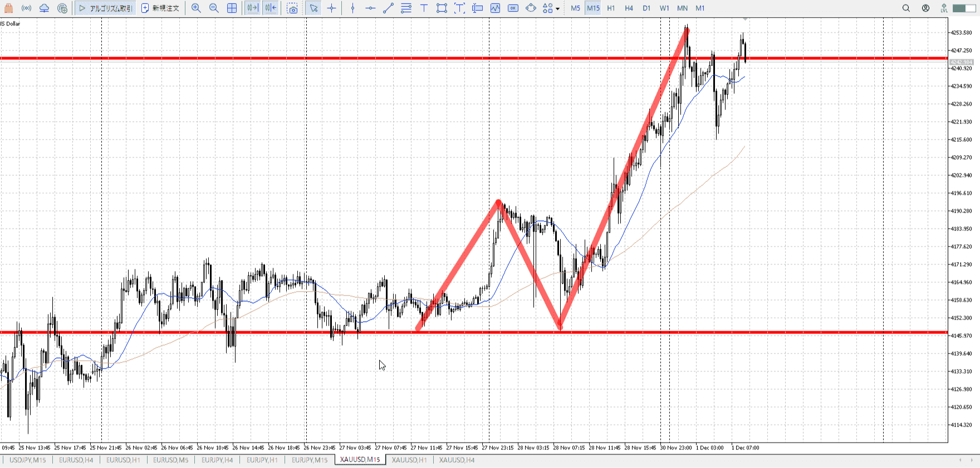This screenshot has height=468, width=980.
Task: Zoom out of the chart
Action: coord(214,8)
